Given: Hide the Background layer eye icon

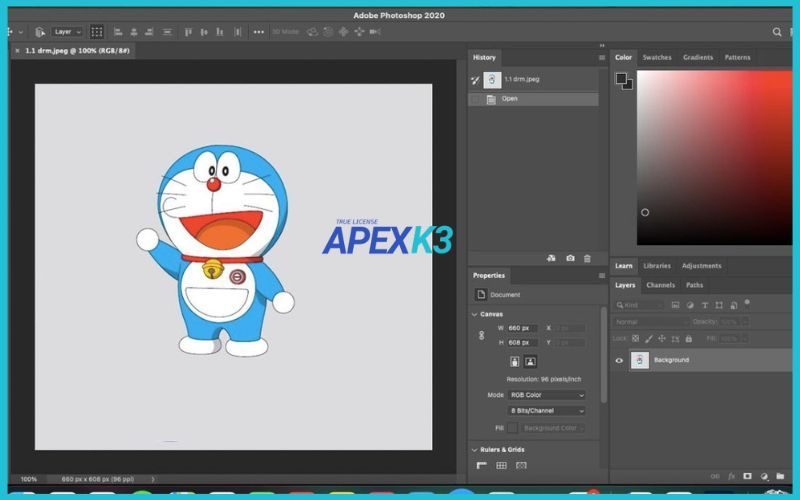Looking at the screenshot, I should [x=619, y=360].
